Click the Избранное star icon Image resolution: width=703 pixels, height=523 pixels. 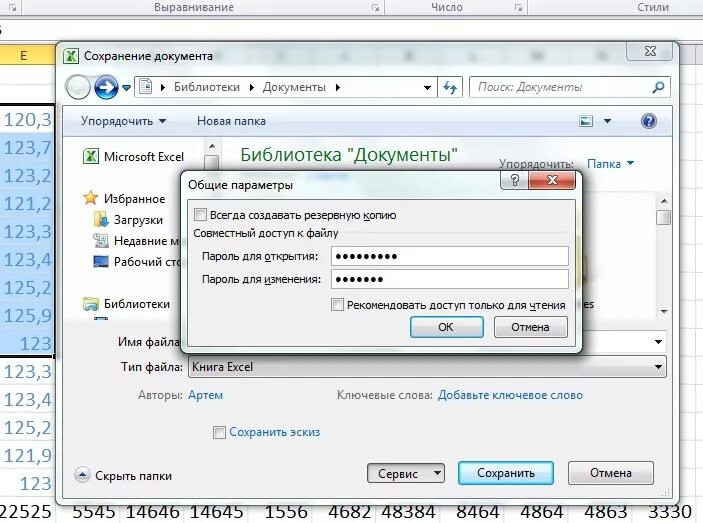point(91,198)
